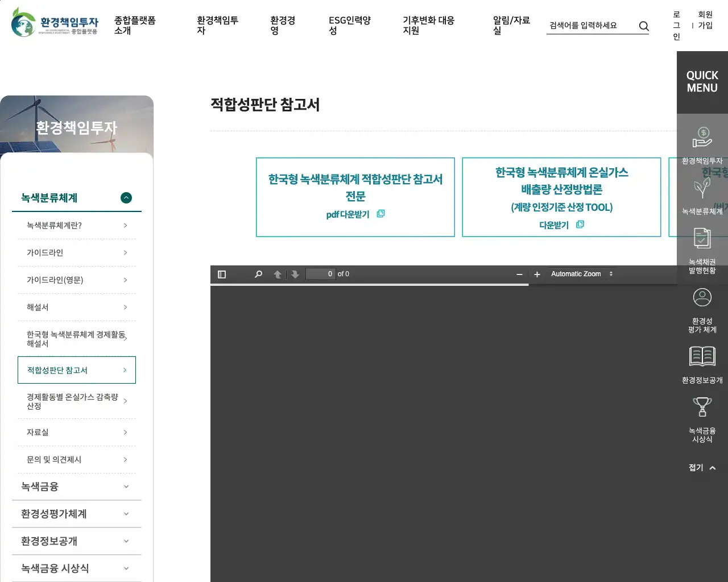728x582 pixels.
Task: Open the 환경정보공개 book icon in quick menu
Action: (702, 357)
